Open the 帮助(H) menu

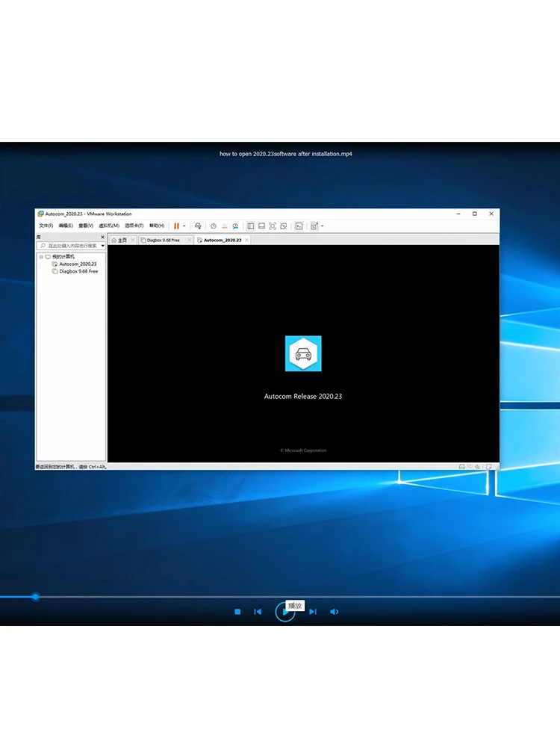pos(157,226)
